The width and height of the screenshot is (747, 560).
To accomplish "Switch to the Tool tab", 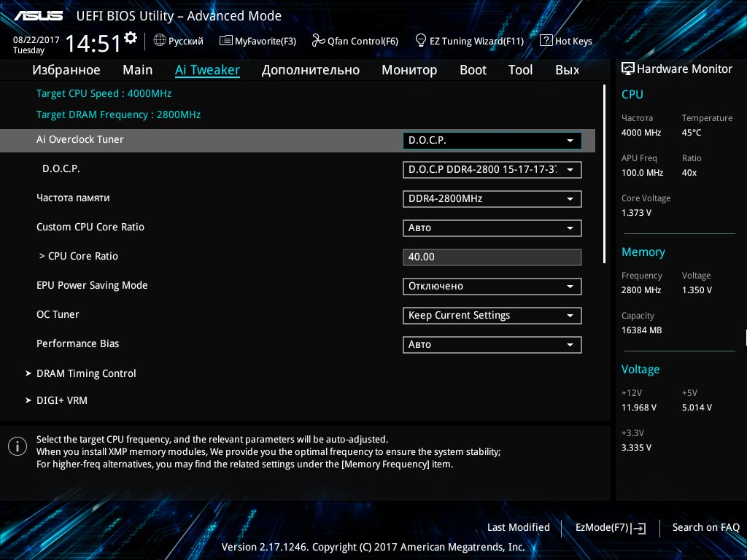I will [x=520, y=70].
